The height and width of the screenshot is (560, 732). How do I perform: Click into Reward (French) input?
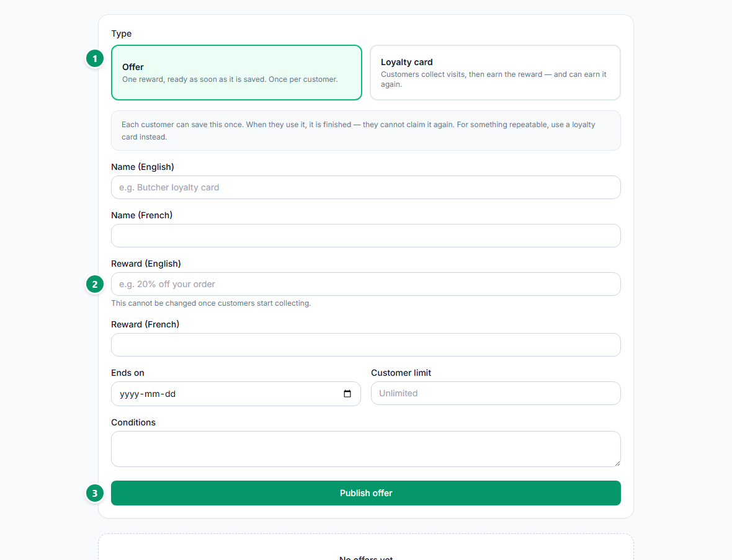tap(366, 345)
